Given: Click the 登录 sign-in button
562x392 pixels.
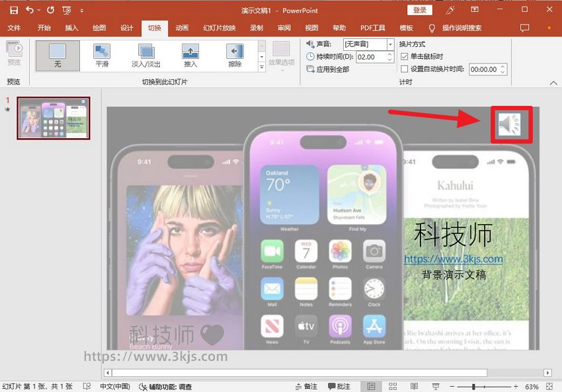Looking at the screenshot, I should (419, 10).
